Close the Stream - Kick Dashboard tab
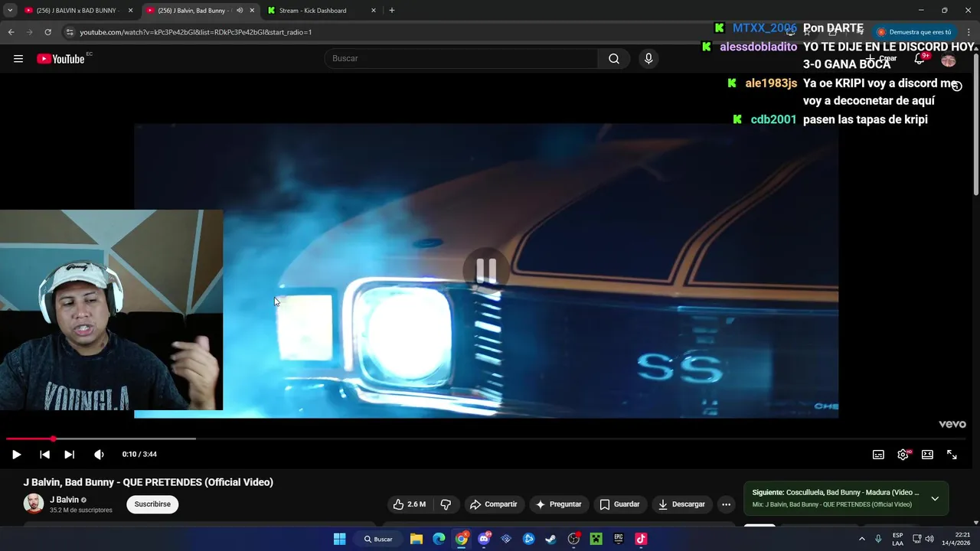The width and height of the screenshot is (980, 551). pyautogui.click(x=374, y=11)
